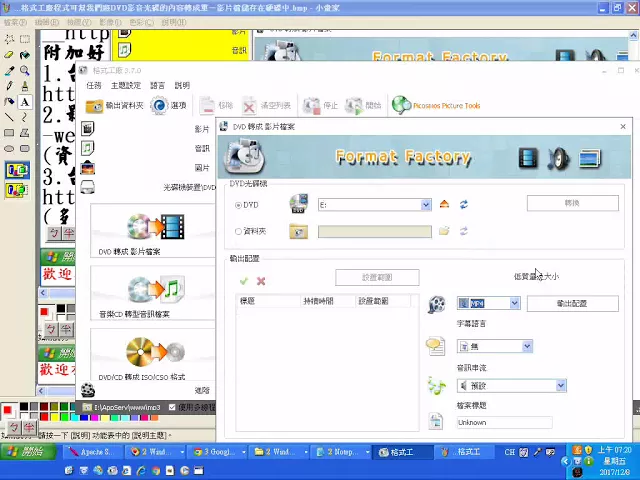Viewport: 640px width, 480px height.
Task: Open the 任務 menu in Format Factory
Action: pyautogui.click(x=93, y=85)
